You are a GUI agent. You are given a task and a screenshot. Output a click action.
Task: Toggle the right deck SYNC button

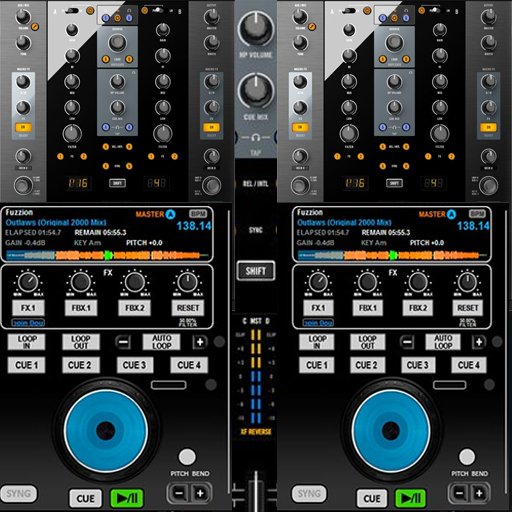(309, 494)
